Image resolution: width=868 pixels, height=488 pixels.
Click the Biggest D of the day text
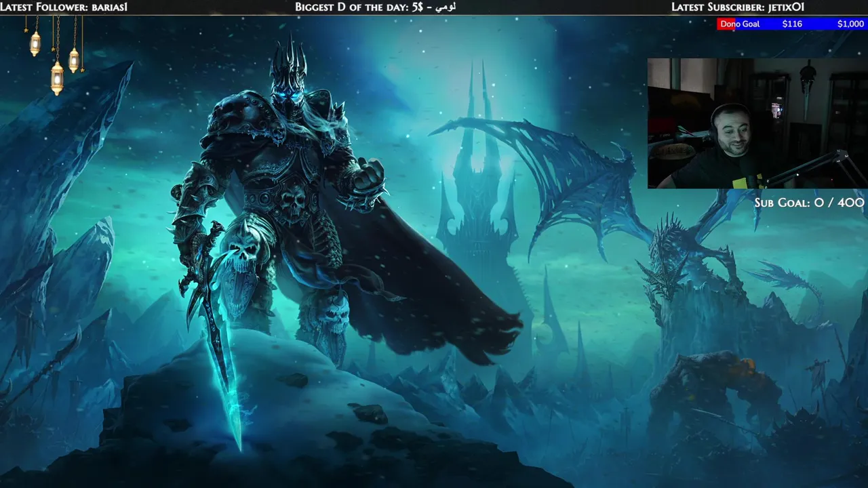coord(375,7)
